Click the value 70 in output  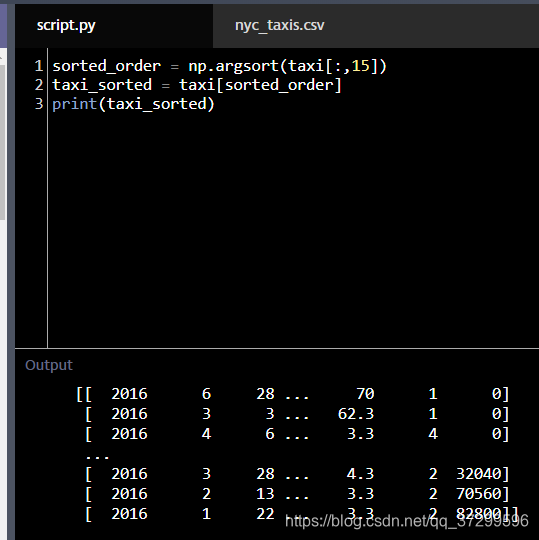pyautogui.click(x=365, y=394)
